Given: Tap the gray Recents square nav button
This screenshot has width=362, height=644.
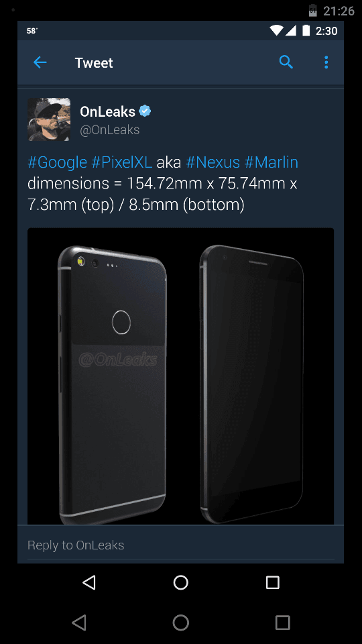Looking at the screenshot, I should pos(282,623).
